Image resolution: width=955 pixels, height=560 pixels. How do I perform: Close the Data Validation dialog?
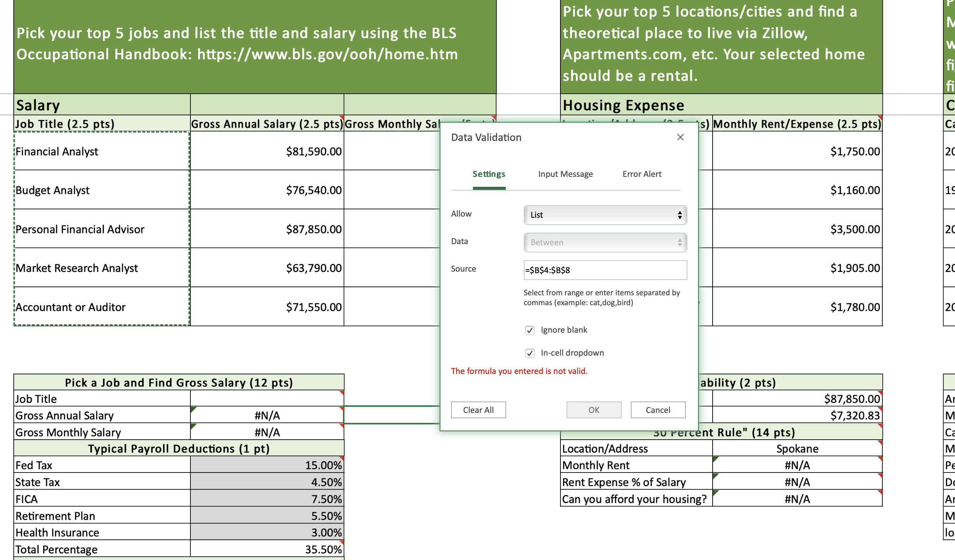681,137
